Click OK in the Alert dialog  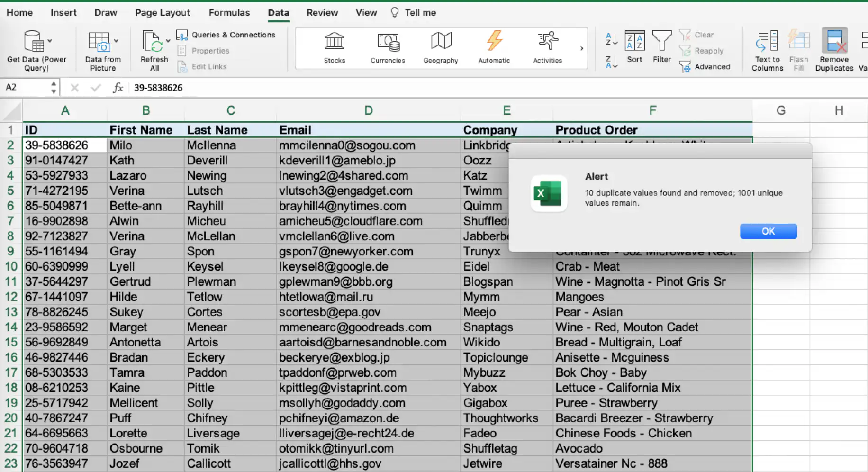coord(768,231)
